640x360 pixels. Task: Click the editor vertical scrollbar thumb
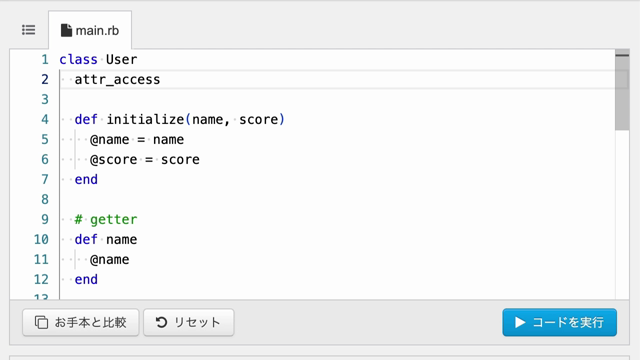pyautogui.click(x=622, y=91)
